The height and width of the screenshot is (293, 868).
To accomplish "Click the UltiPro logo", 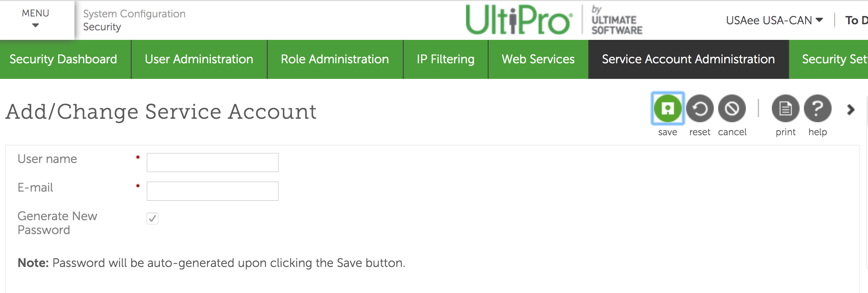I will click(x=518, y=20).
